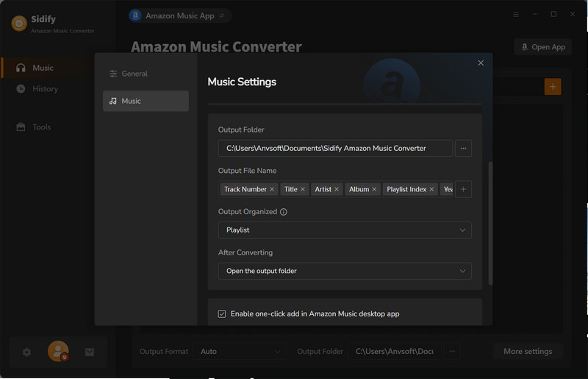Click bottom bar Output Folder path field

pyautogui.click(x=394, y=352)
